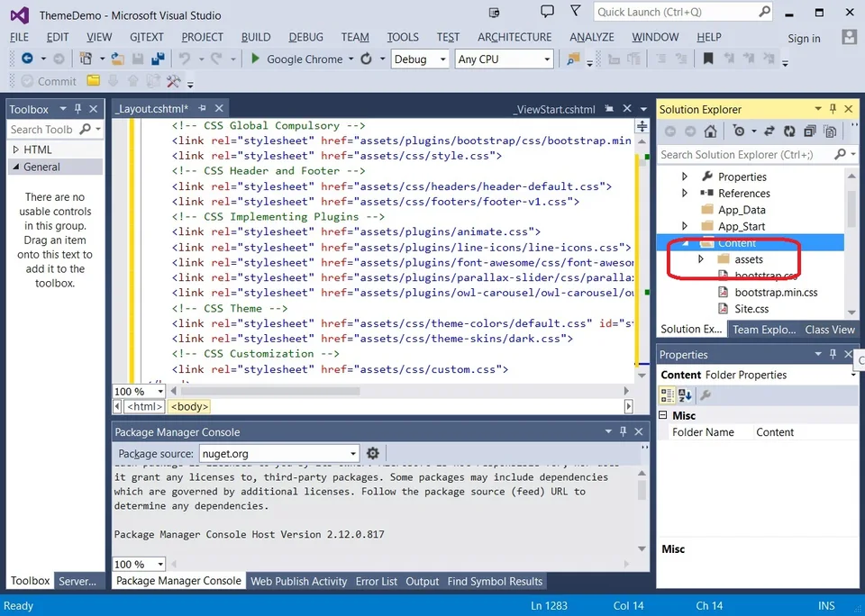
Task: Toggle the Package Manager Console pin
Action: 624,431
